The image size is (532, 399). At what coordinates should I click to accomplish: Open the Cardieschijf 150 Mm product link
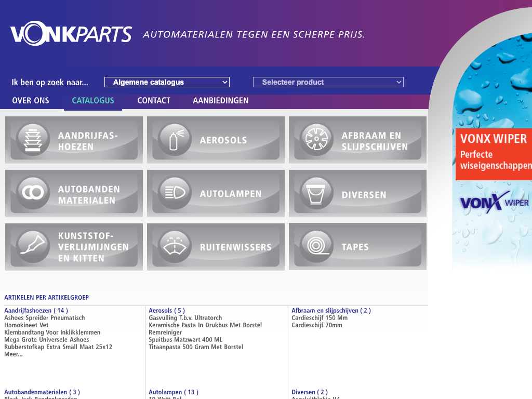click(320, 318)
